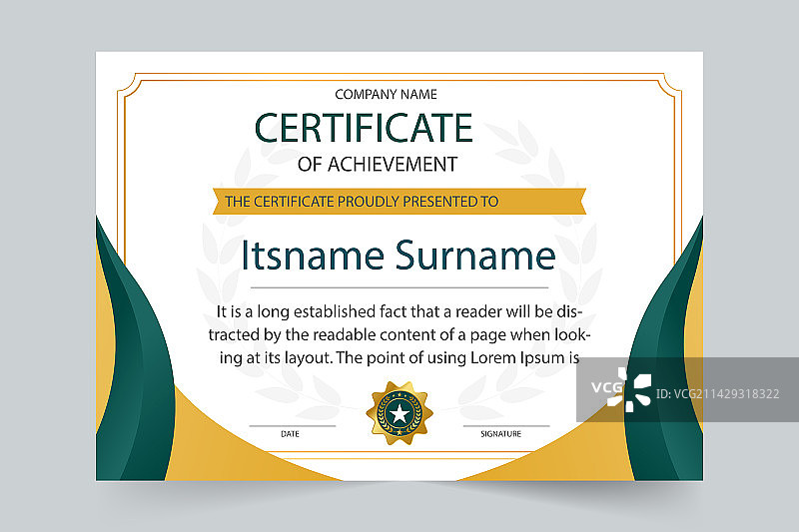Image resolution: width=799 pixels, height=532 pixels.
Task: Click the 'COMPANY NAME' text
Action: coord(386,94)
